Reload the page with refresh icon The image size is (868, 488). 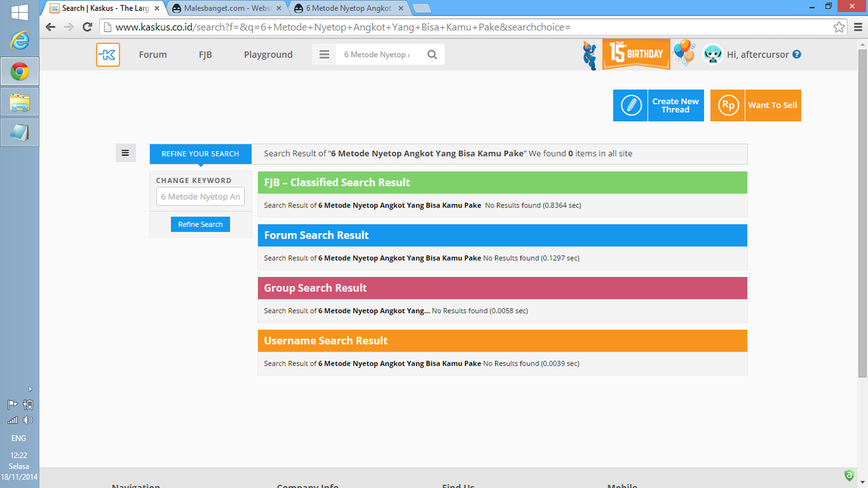(x=87, y=27)
